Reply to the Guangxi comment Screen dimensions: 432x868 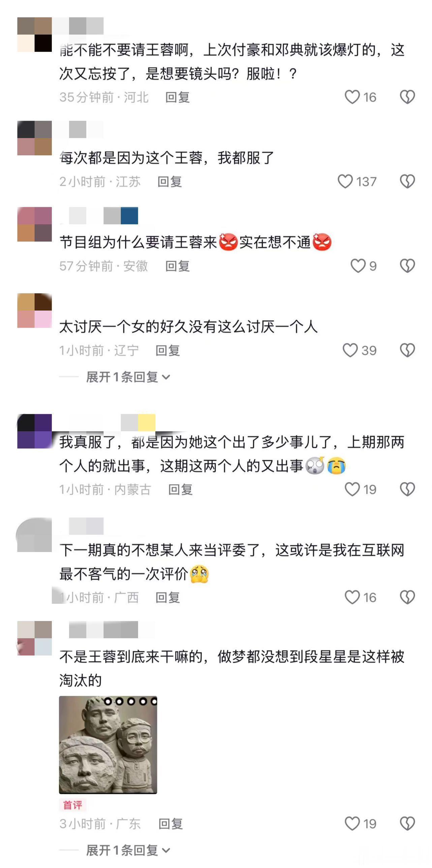(168, 597)
